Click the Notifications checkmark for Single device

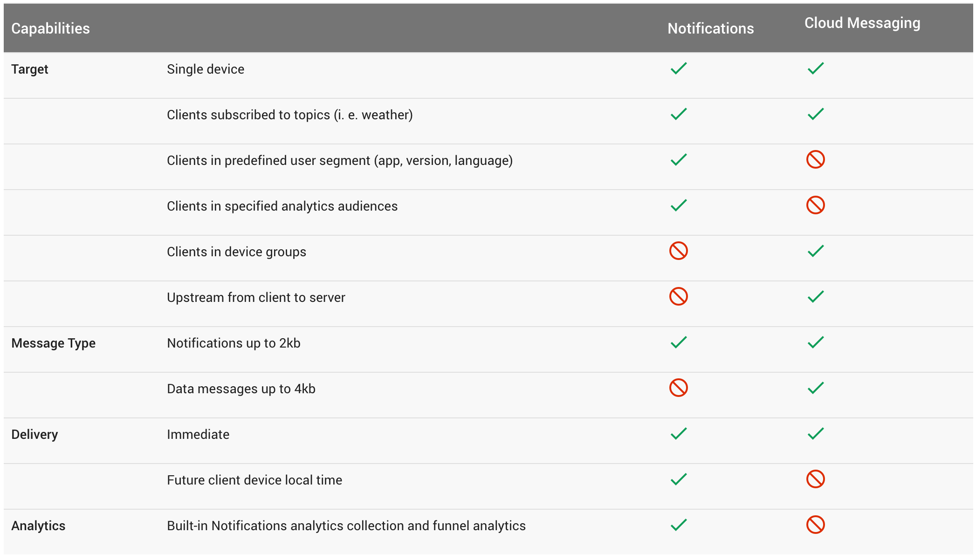pos(679,68)
